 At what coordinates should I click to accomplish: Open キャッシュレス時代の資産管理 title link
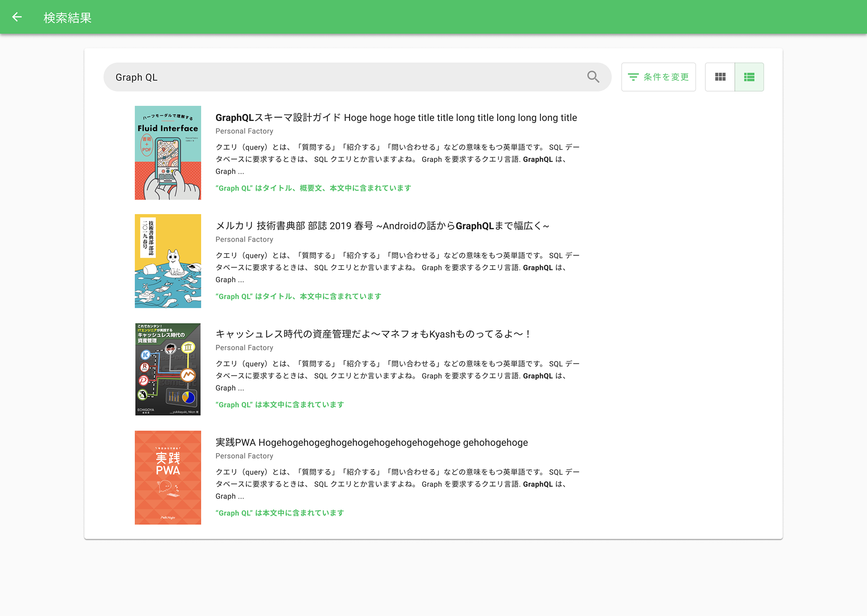[x=373, y=334]
